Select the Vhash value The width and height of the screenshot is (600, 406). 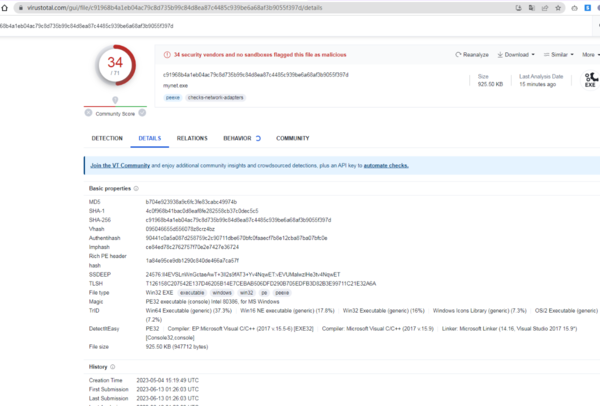[180, 229]
